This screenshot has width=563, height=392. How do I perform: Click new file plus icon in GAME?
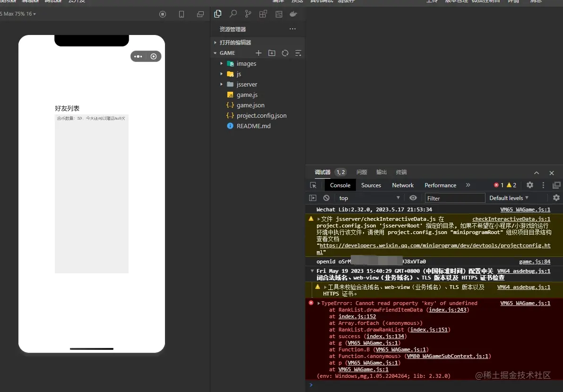pyautogui.click(x=259, y=53)
